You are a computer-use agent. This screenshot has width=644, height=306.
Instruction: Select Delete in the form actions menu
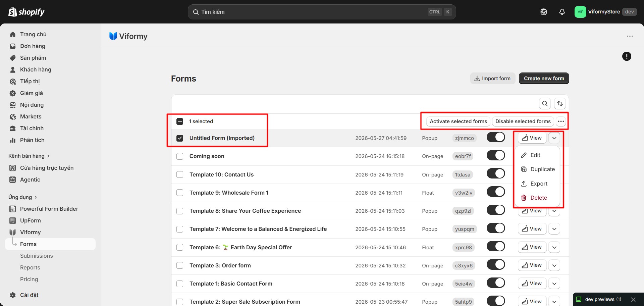point(538,198)
